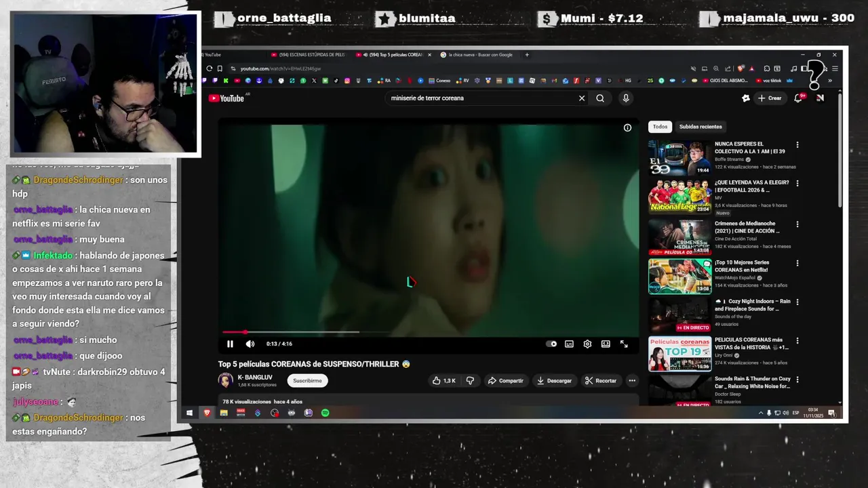This screenshot has height=488, width=868.
Task: Open the 'Crímenes de Medianoche' video thumbnail
Action: (x=679, y=237)
